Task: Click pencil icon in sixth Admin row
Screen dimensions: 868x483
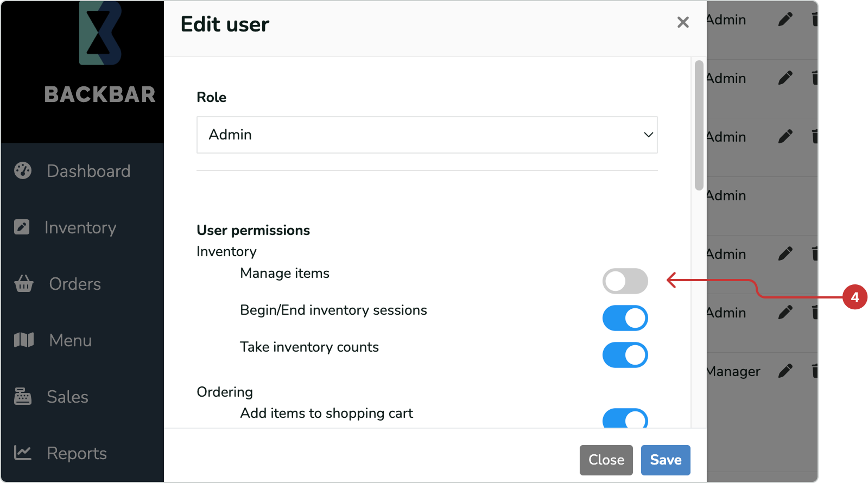Action: (785, 312)
